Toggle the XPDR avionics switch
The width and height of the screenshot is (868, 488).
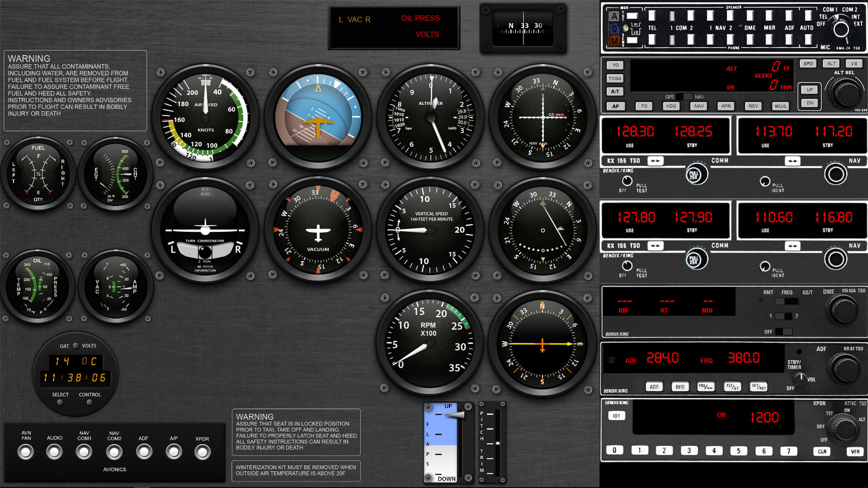(203, 452)
